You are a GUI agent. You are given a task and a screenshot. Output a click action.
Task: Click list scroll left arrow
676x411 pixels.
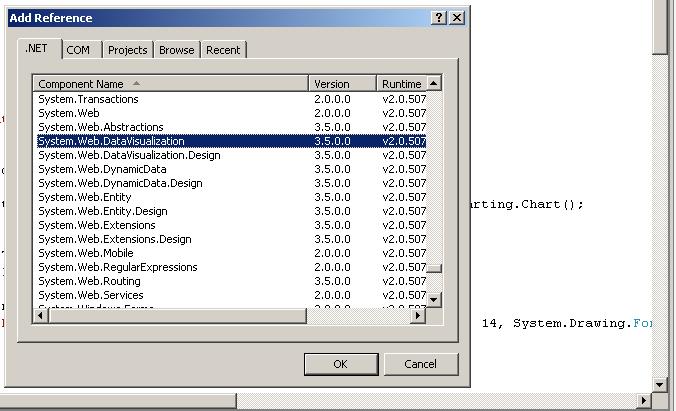[x=40, y=316]
